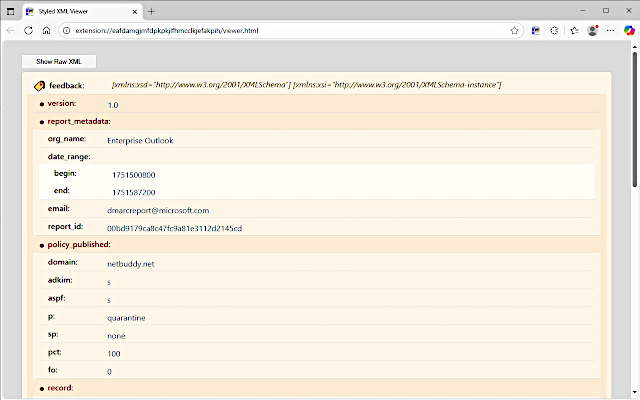Click the site information icon in address bar

click(x=67, y=31)
